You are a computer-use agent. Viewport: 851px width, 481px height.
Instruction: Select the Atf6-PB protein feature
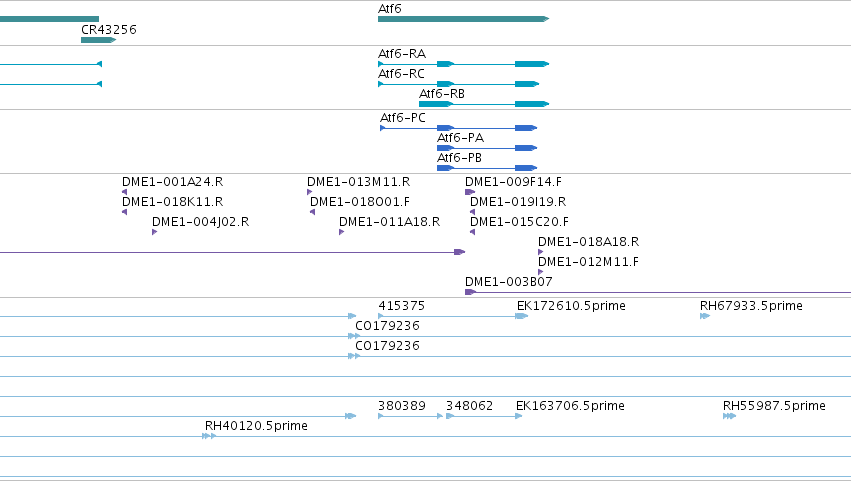tap(487, 168)
